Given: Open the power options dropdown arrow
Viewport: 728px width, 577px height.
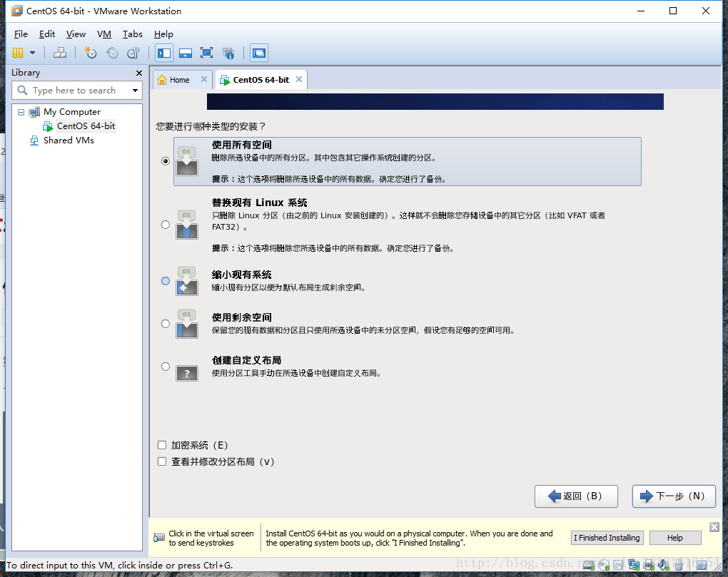Looking at the screenshot, I should [x=33, y=53].
